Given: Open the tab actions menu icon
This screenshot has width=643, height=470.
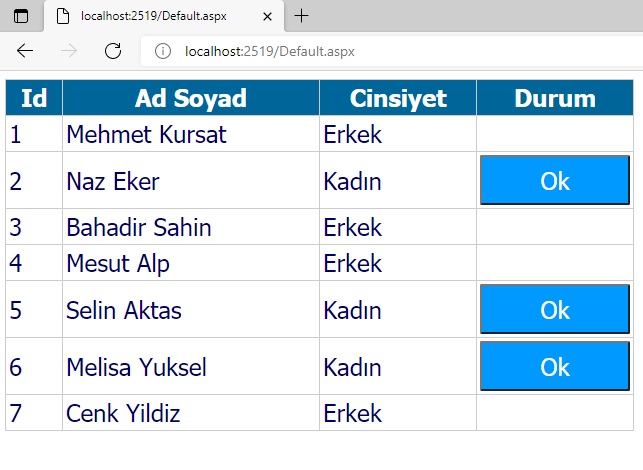Looking at the screenshot, I should click(21, 16).
